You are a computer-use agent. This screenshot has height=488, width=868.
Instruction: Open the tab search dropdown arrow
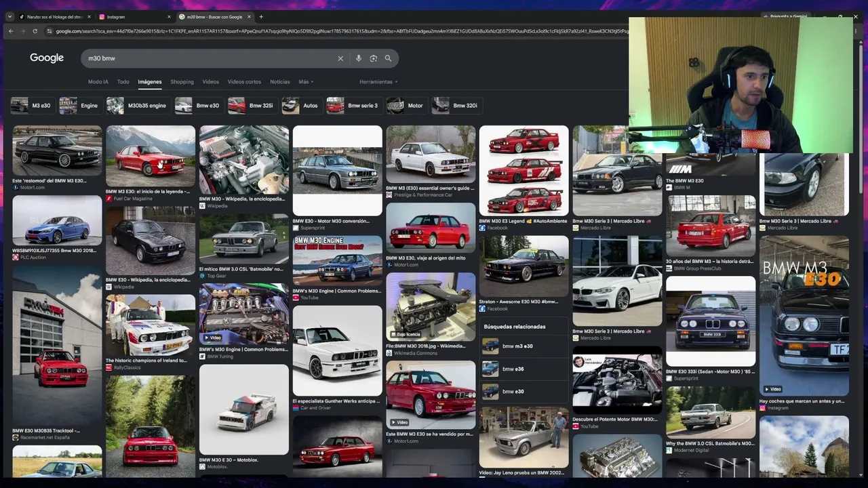[9, 17]
